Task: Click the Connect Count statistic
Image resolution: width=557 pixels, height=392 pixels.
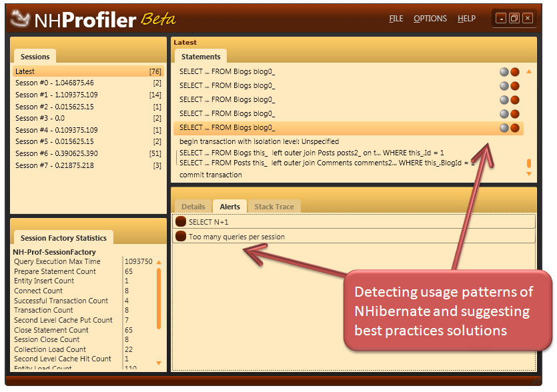Action: (38, 291)
